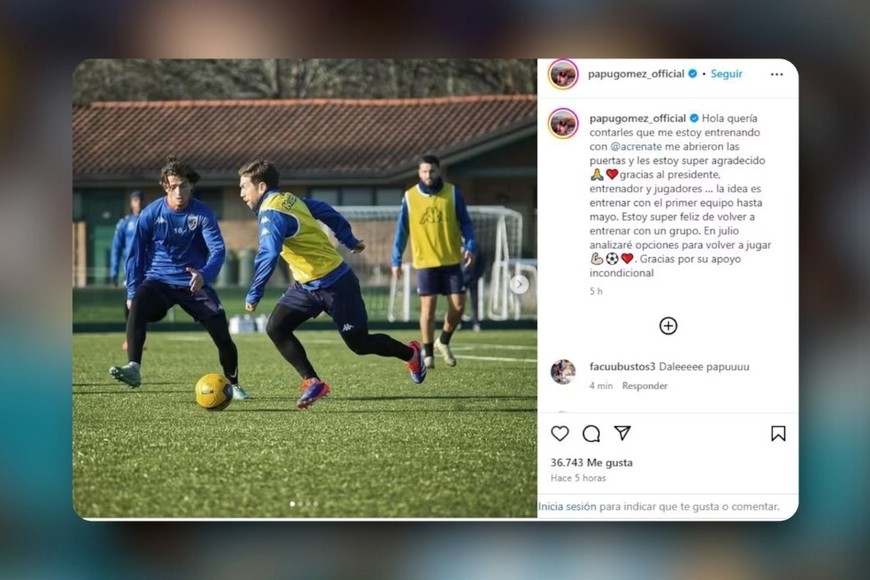Open the facuubustos3 commenter profile
The height and width of the screenshot is (580, 870).
622,367
